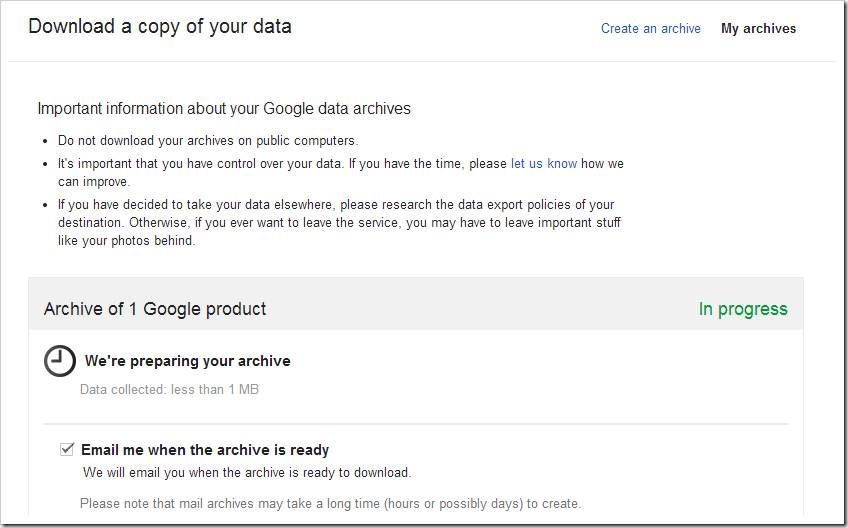The width and height of the screenshot is (848, 528).
Task: Click the 'We're preparing your archive' text
Action: [188, 361]
